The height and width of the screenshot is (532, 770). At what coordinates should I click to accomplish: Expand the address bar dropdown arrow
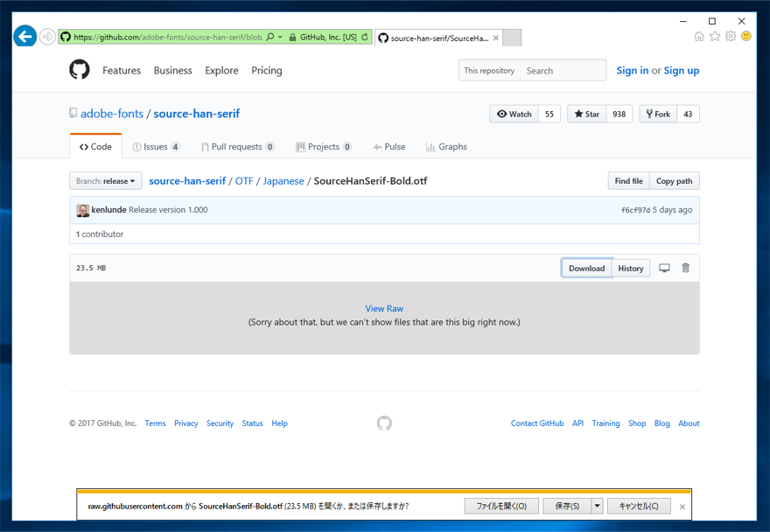point(280,37)
